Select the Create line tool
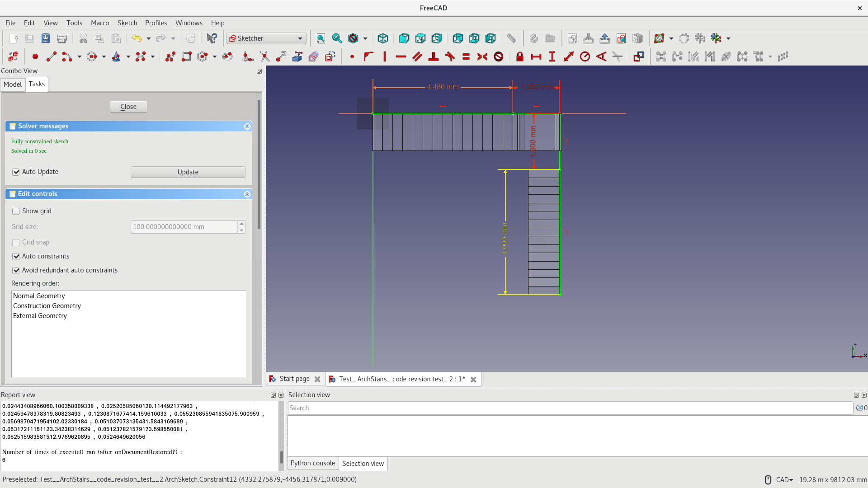Image resolution: width=868 pixels, height=488 pixels. click(52, 56)
